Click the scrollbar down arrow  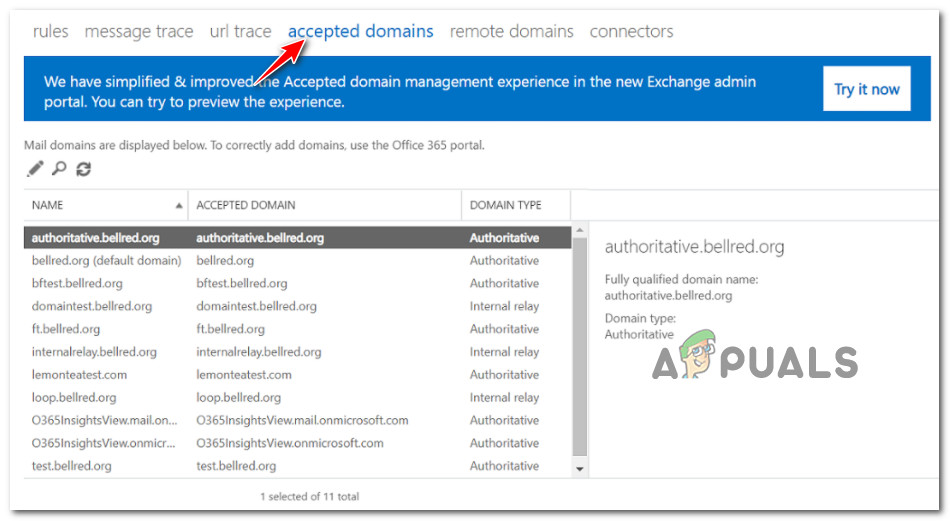tap(579, 467)
